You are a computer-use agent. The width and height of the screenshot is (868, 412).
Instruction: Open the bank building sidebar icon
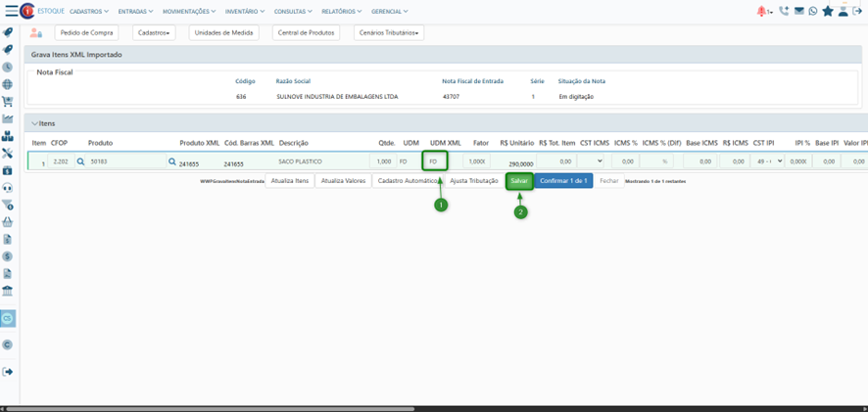[8, 292]
